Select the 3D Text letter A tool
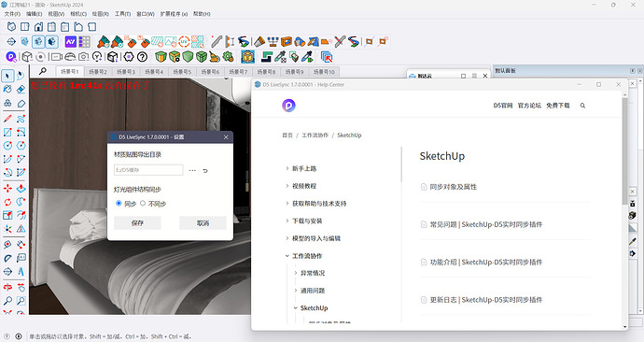 (21, 272)
